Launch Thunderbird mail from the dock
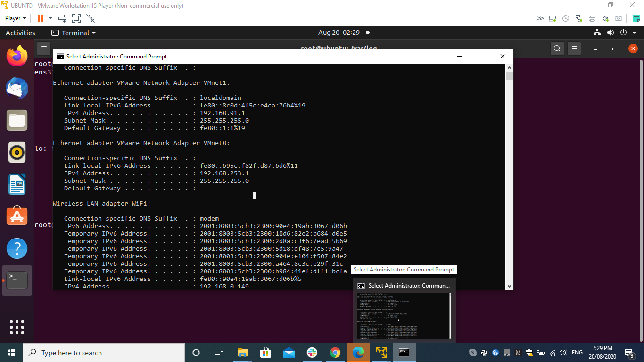 pos(17,88)
